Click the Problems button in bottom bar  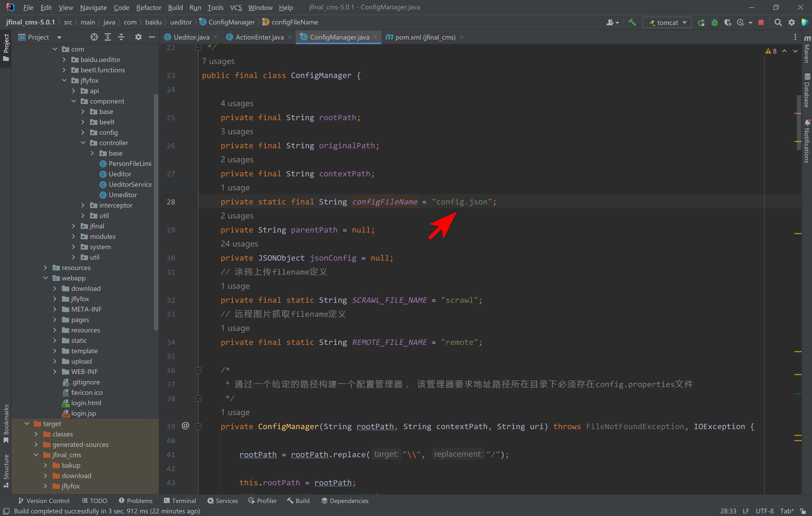point(136,500)
